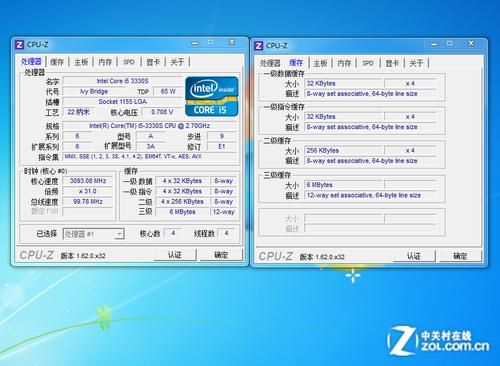Open the 主板 tab in left window

81,62
